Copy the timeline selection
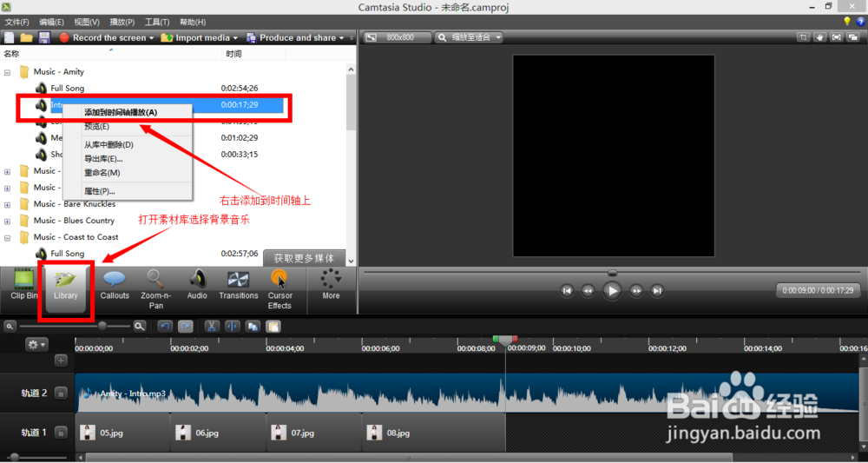The width and height of the screenshot is (868, 463). (x=253, y=327)
